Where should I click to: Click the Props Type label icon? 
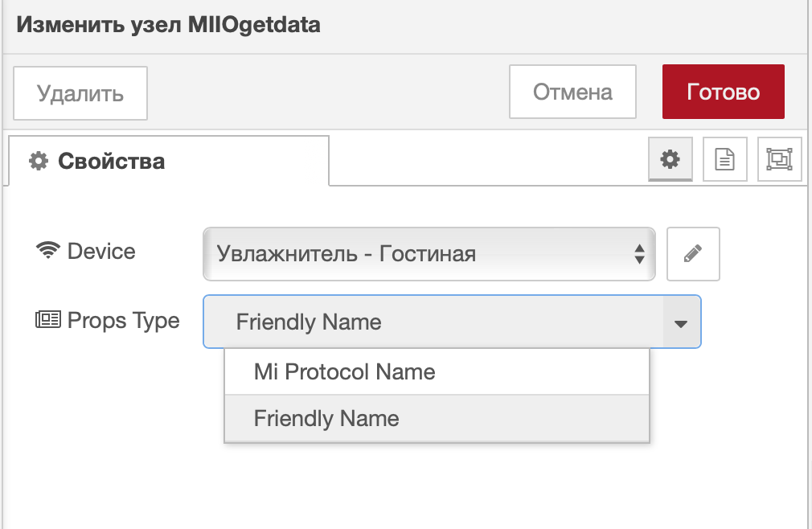click(x=48, y=319)
